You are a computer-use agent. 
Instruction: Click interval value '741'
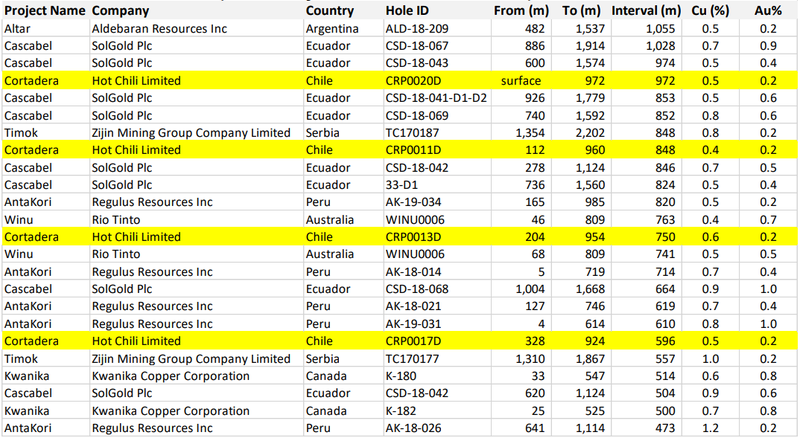(665, 254)
